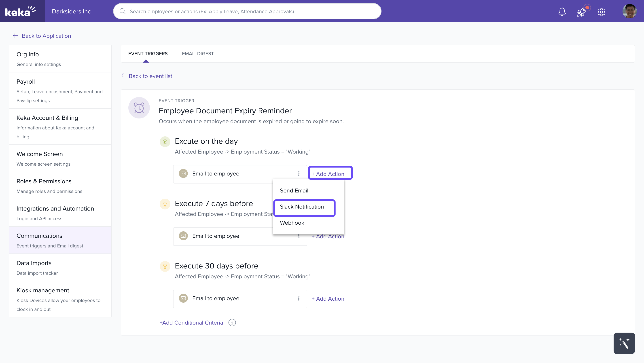Screen dimensions: 644x363
Task: Pick Send Email in the dropdown menu
Action: pyautogui.click(x=294, y=191)
